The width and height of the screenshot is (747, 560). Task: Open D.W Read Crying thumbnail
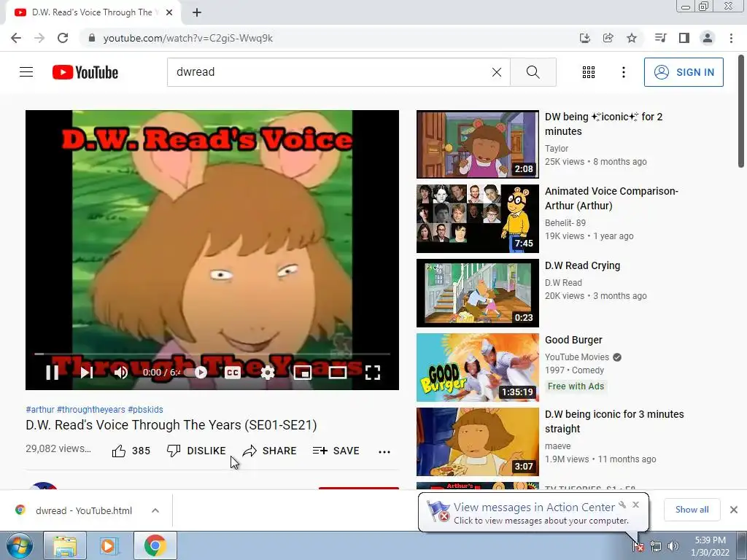[477, 293]
